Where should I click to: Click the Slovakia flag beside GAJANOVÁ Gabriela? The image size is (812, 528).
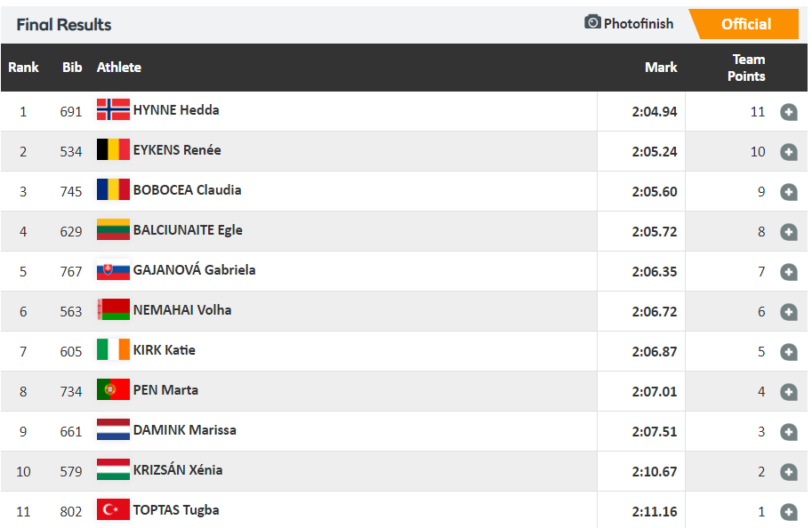pyautogui.click(x=113, y=270)
